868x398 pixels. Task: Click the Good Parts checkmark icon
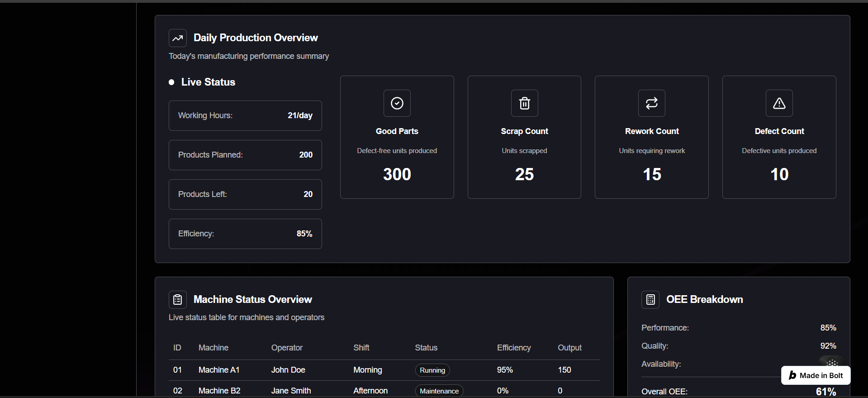coord(397,103)
